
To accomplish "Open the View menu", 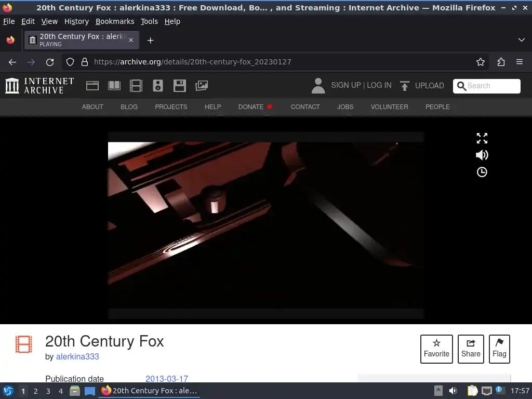I will point(49,21).
